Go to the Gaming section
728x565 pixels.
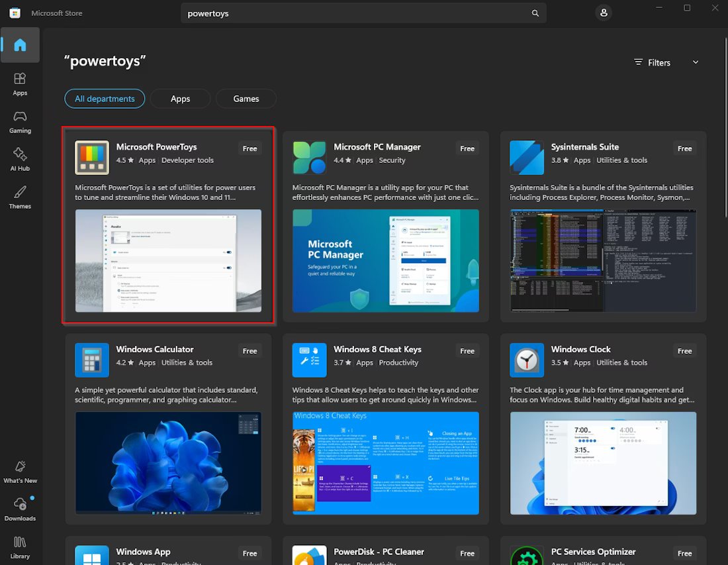click(20, 121)
